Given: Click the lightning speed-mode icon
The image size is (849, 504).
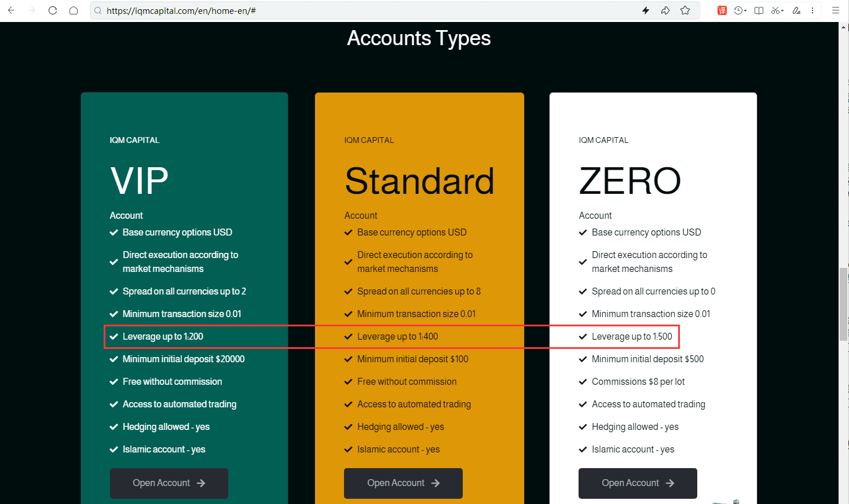Looking at the screenshot, I should (x=646, y=10).
